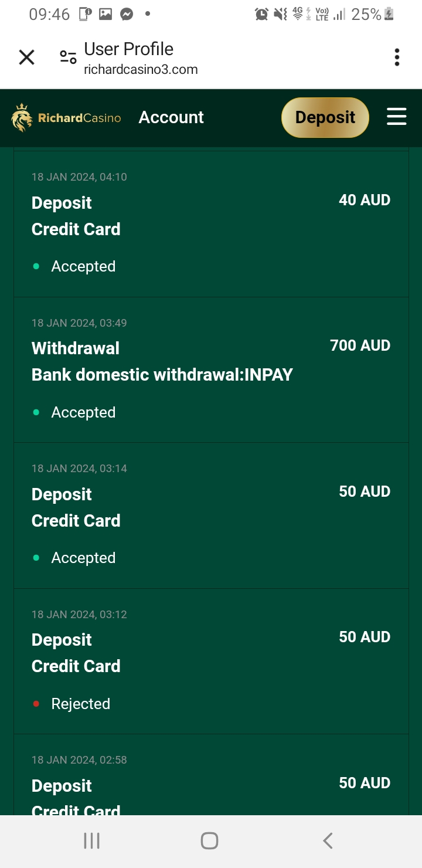This screenshot has width=422, height=868.
Task: Tap the alarm icon in status bar
Action: click(x=261, y=15)
